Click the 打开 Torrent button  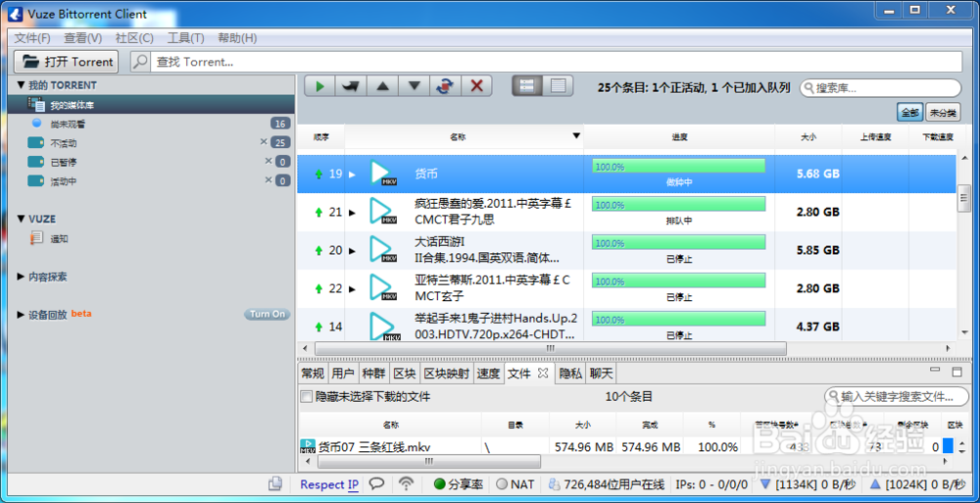tap(67, 62)
